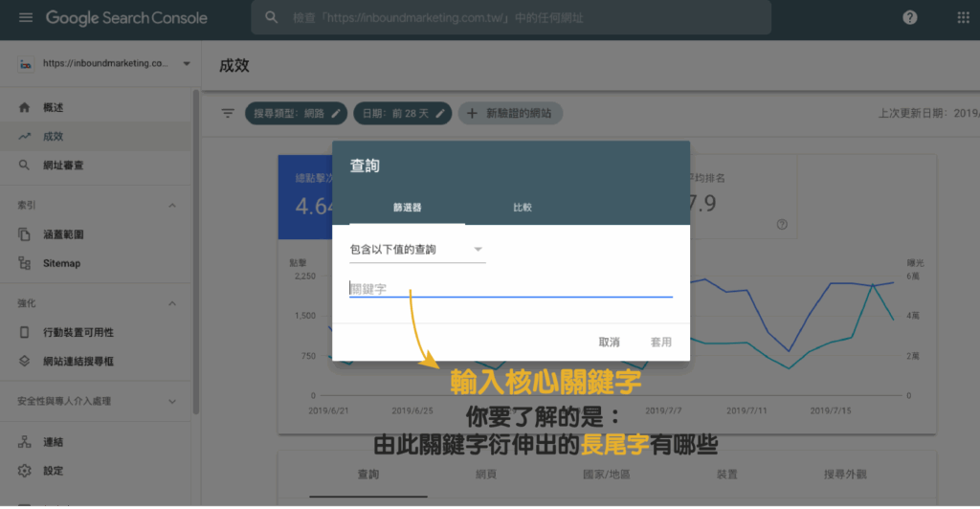Open 行動裝置可用性 in the sidebar
980x509 pixels.
(x=96, y=332)
